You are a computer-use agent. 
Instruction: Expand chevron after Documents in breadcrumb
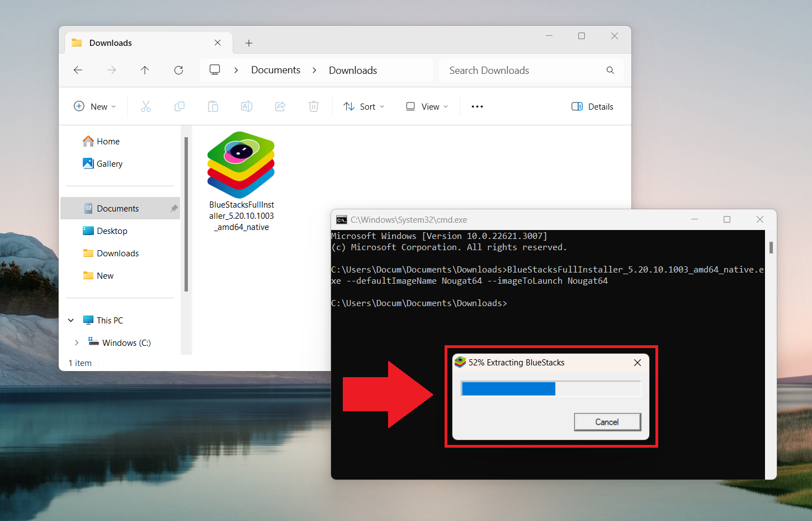[x=314, y=70]
